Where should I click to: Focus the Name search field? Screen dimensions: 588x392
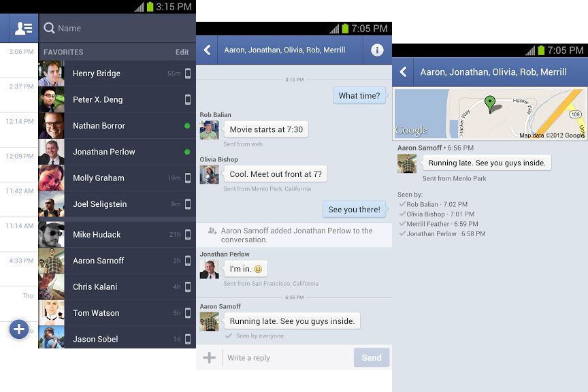pos(117,28)
